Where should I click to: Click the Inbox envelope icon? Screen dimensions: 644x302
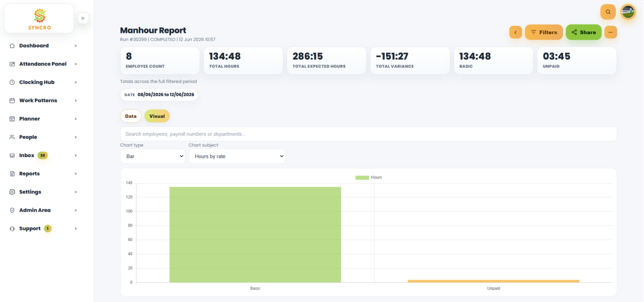pos(12,155)
